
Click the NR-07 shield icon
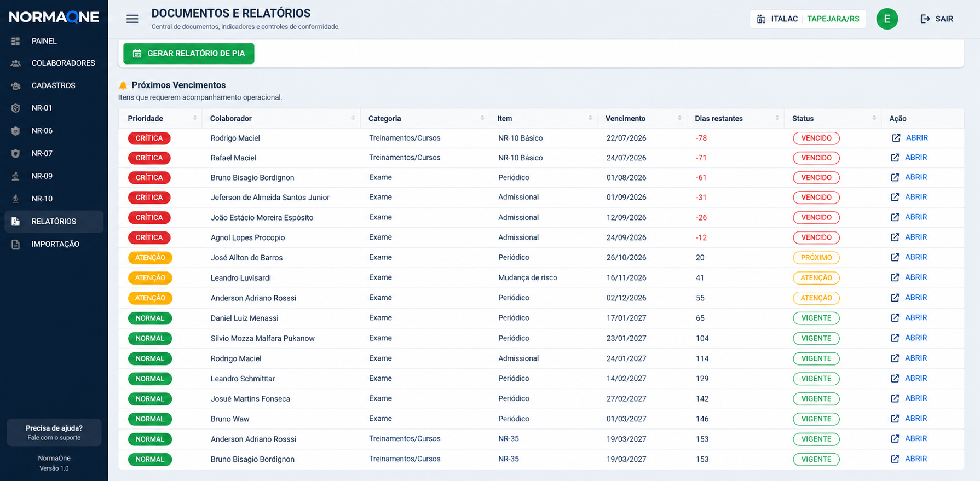point(15,154)
